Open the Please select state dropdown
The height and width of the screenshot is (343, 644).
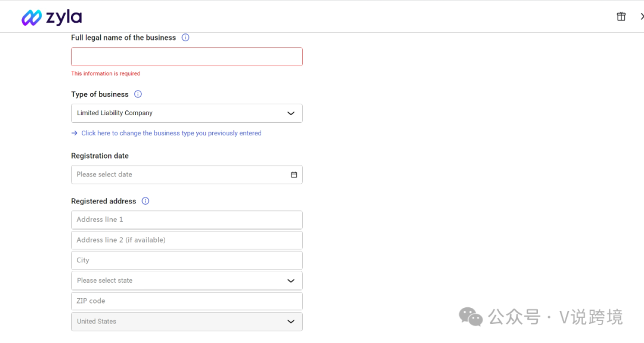(290, 281)
